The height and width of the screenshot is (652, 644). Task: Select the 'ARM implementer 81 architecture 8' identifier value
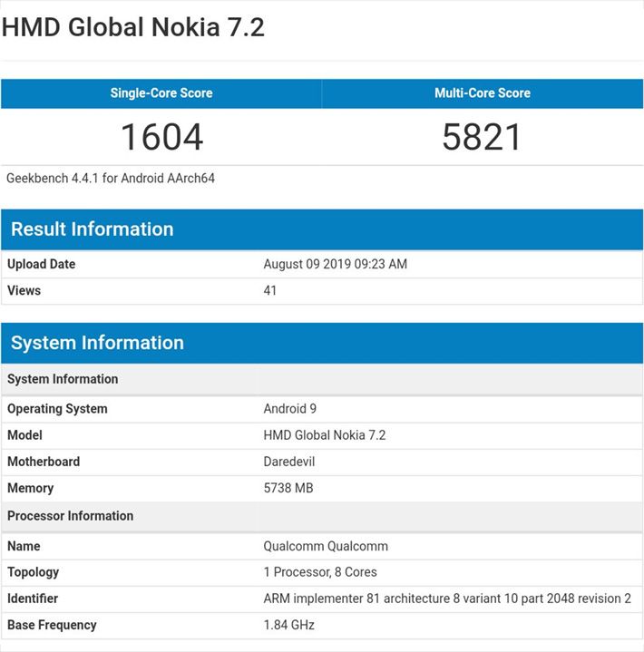(x=447, y=598)
